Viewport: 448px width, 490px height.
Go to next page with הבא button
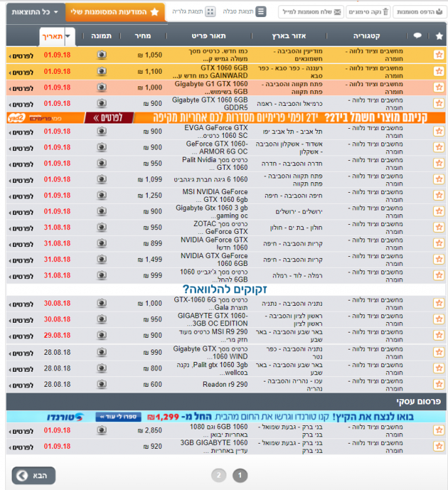[34, 476]
